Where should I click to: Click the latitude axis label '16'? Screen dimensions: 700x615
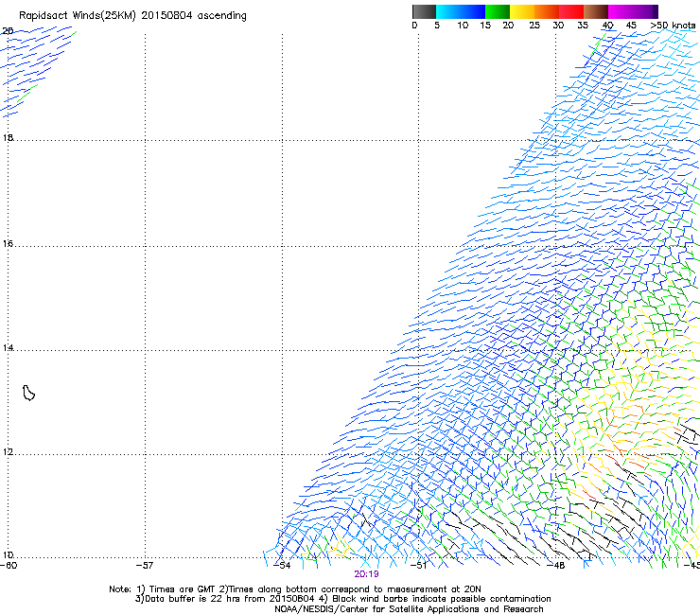coord(8,243)
